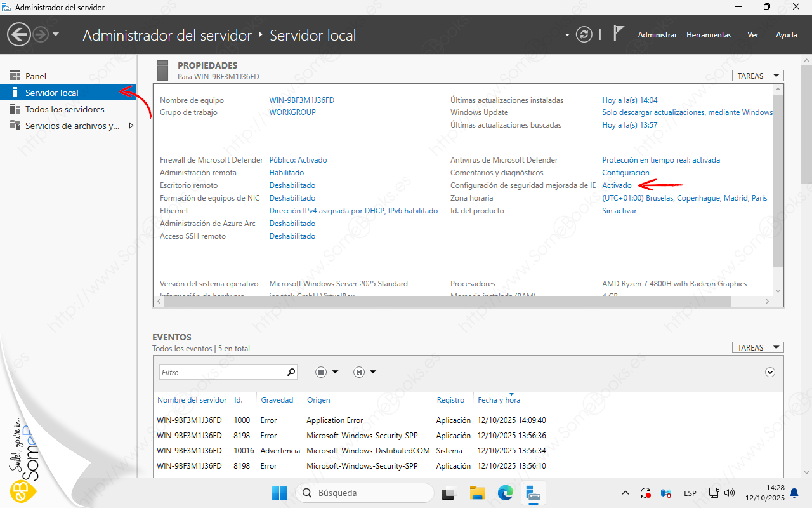Click Activado link for IE security
Viewport: 812px width, 508px height.
pos(617,185)
